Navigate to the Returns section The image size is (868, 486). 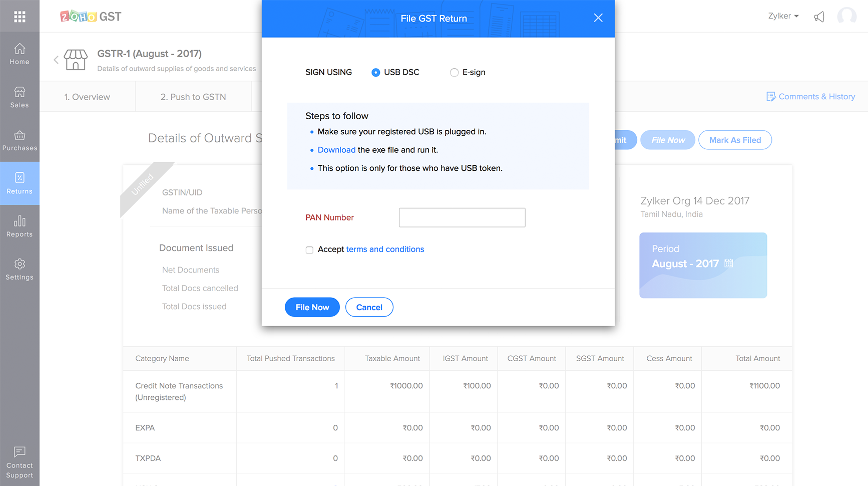pyautogui.click(x=20, y=183)
